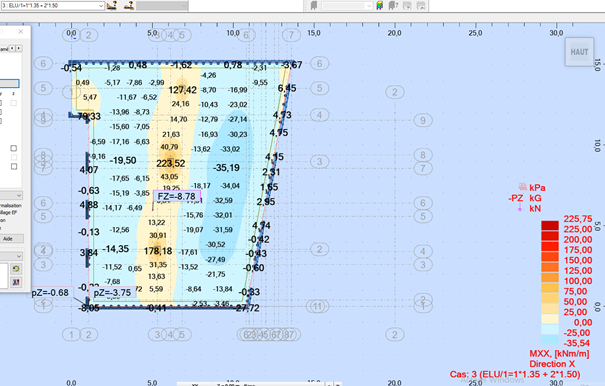Click the colored result maps icon
The width and height of the screenshot is (605, 386).
point(380,6)
